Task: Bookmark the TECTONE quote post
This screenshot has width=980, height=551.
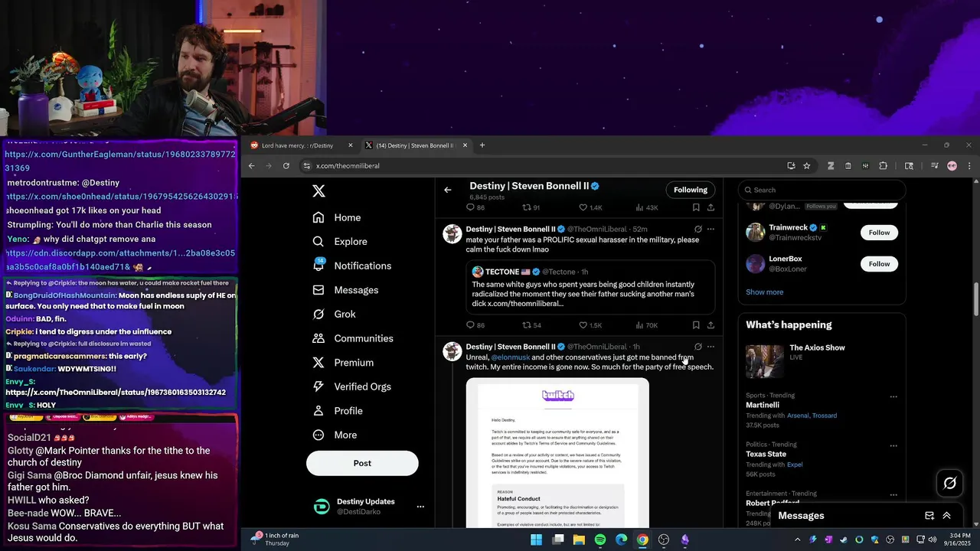Action: [696, 325]
